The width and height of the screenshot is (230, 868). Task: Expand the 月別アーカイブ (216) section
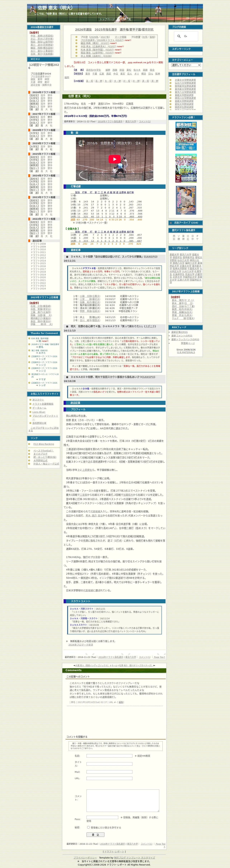click(x=186, y=223)
